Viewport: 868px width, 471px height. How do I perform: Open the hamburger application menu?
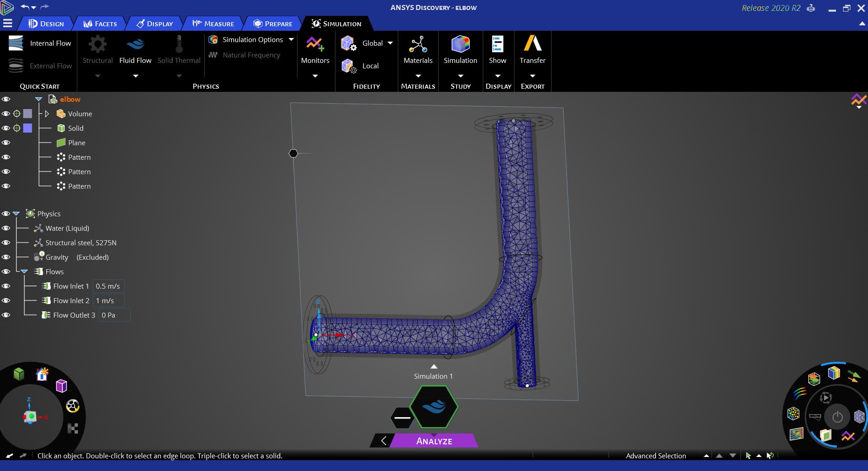[8, 24]
